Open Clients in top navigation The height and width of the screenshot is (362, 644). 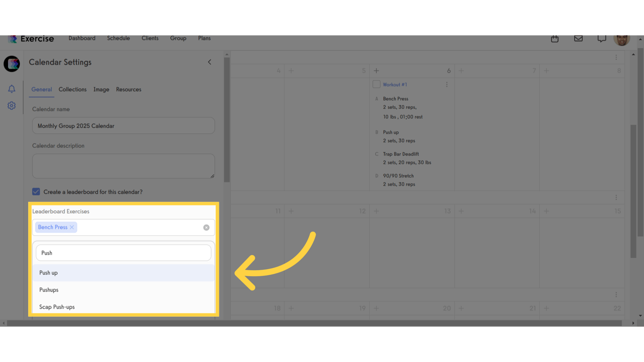pos(150,38)
